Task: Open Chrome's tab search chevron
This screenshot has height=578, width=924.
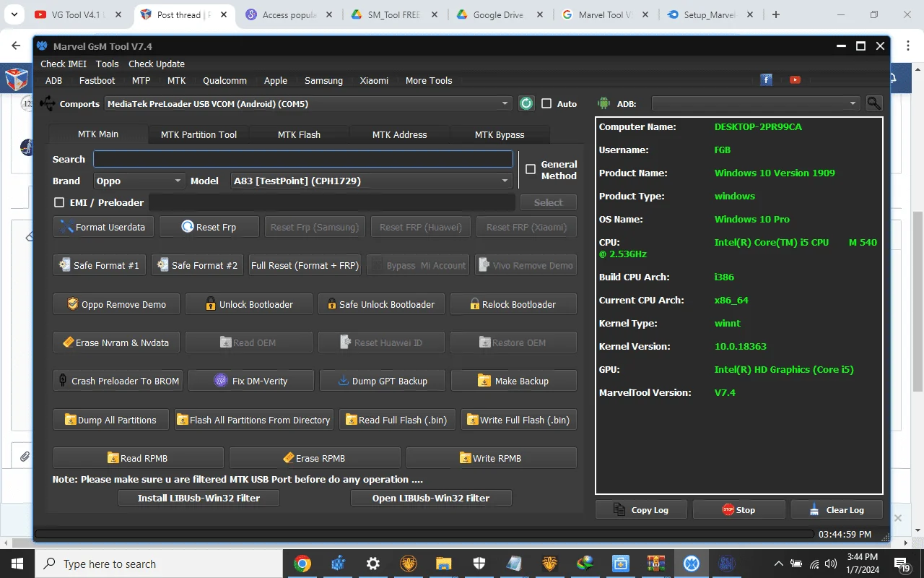Action: click(14, 14)
